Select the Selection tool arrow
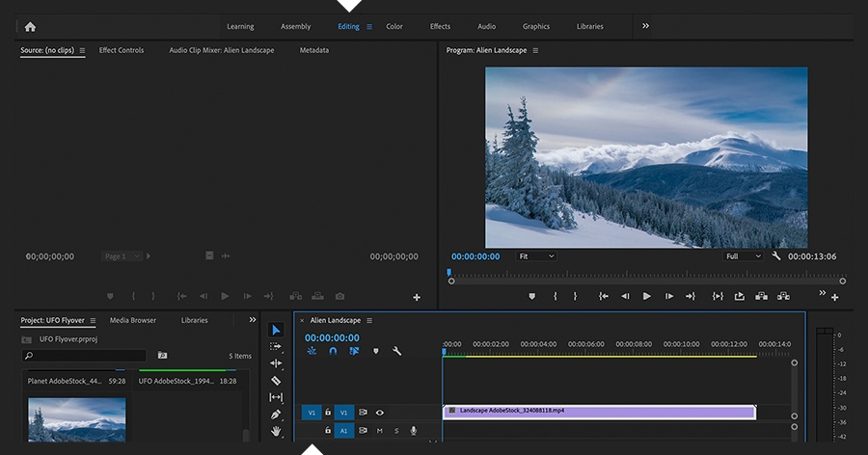The height and width of the screenshot is (455, 868). 276,330
